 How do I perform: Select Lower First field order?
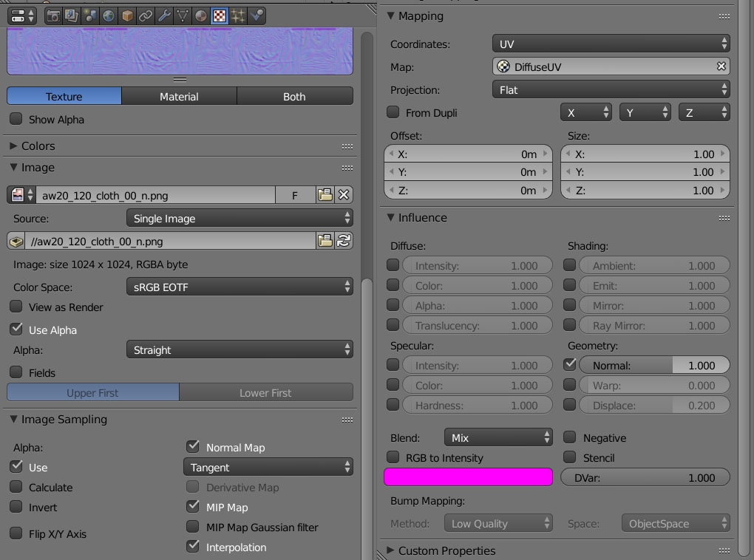coord(266,392)
